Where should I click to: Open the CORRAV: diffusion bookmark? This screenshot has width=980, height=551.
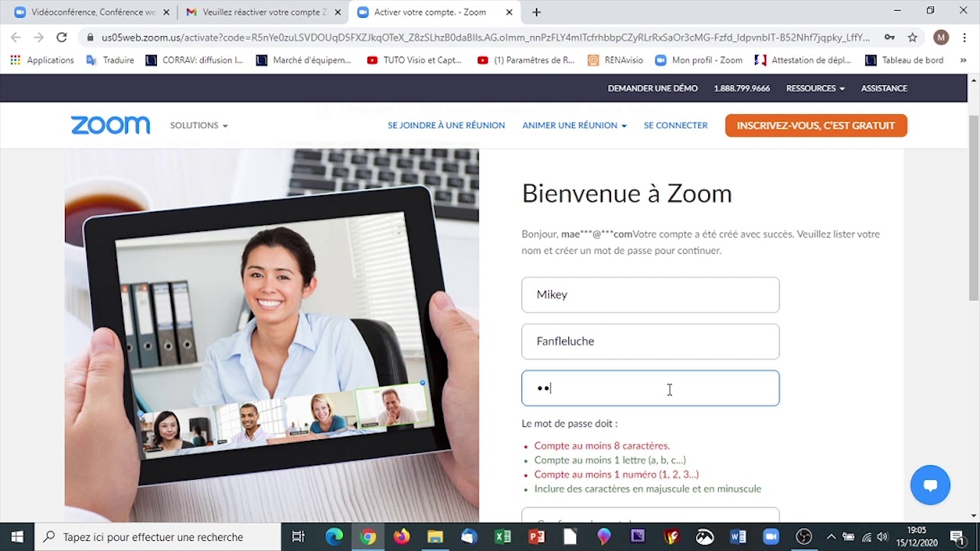[194, 60]
